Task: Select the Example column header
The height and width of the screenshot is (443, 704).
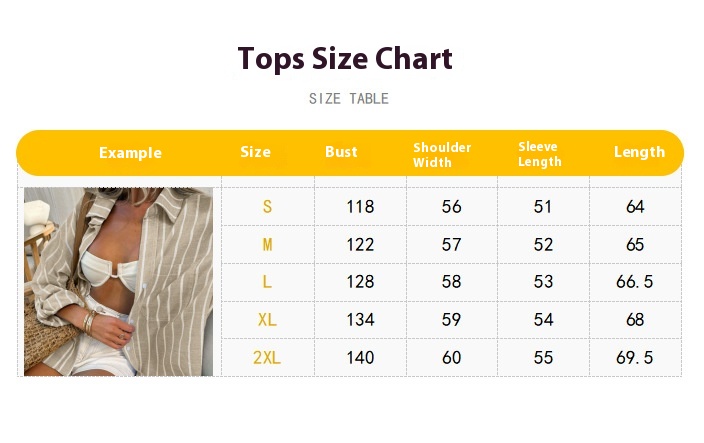Action: coord(130,153)
